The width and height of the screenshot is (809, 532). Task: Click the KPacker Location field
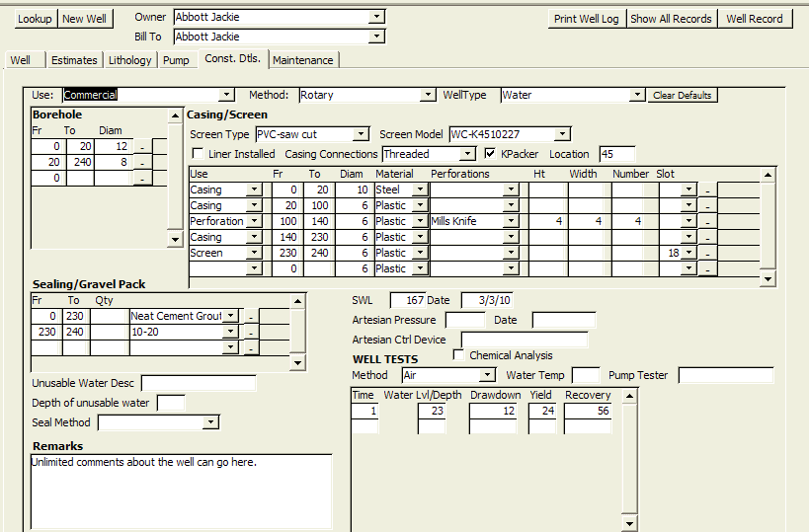click(617, 154)
